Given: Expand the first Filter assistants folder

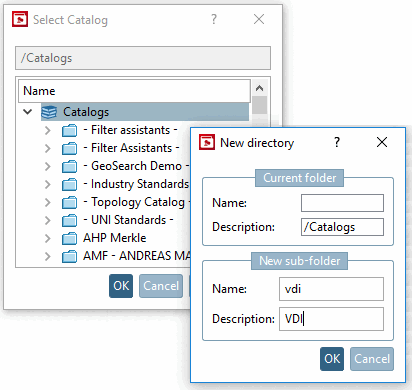Looking at the screenshot, I should (48, 130).
